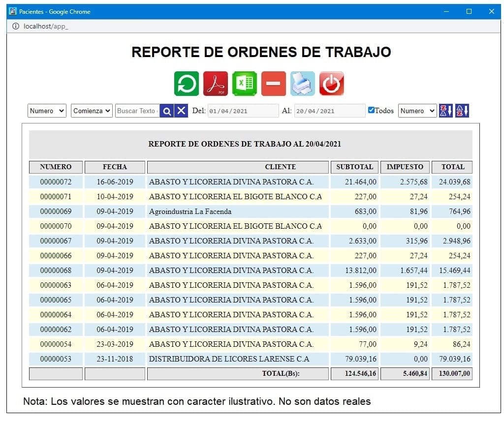Click the FECHA column header
The image size is (504, 423).
tap(115, 167)
